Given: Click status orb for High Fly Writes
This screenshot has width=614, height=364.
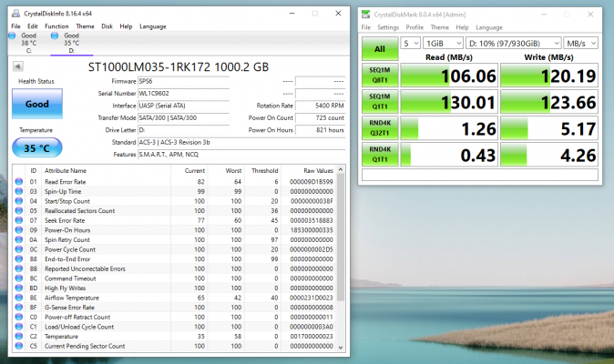Looking at the screenshot, I should tap(18, 288).
